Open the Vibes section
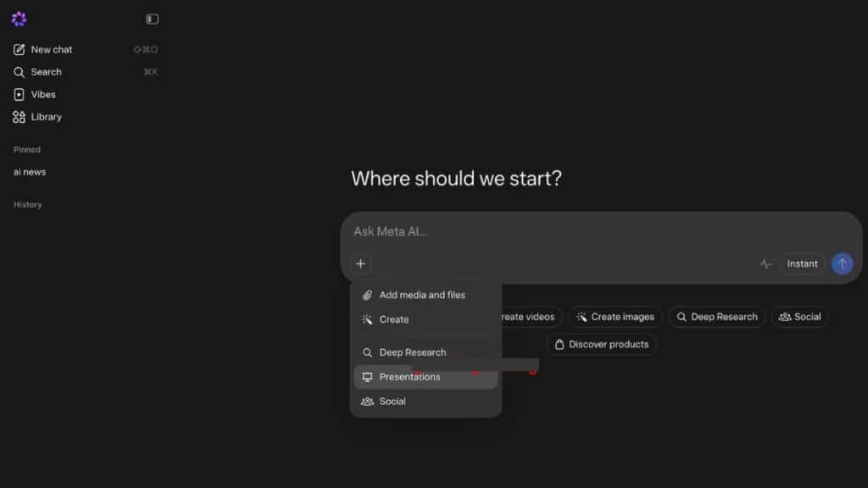Image resolution: width=868 pixels, height=488 pixels. coord(86,95)
